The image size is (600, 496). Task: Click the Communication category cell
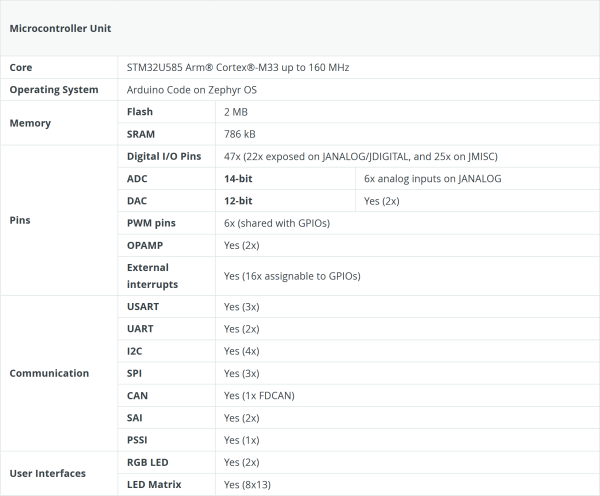point(49,373)
